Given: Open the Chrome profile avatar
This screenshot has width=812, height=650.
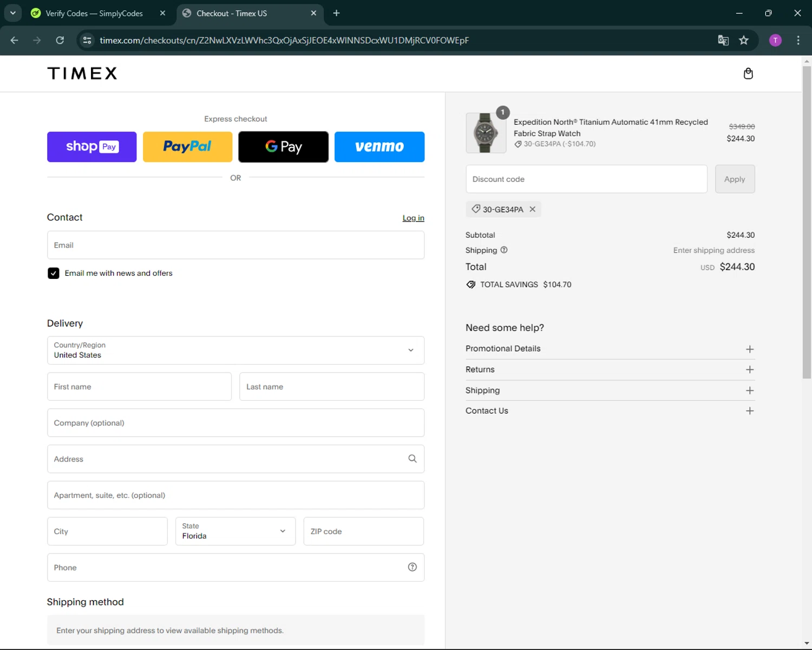Looking at the screenshot, I should click(775, 40).
